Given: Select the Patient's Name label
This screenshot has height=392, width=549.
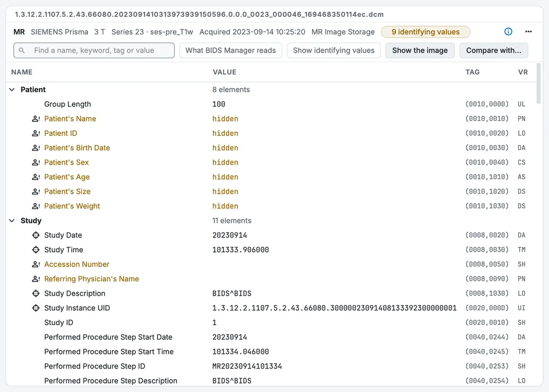Looking at the screenshot, I should click(70, 119).
